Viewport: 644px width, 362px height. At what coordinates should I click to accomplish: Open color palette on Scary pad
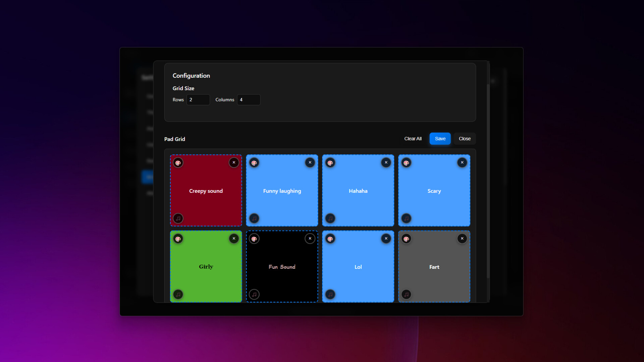coord(406,163)
